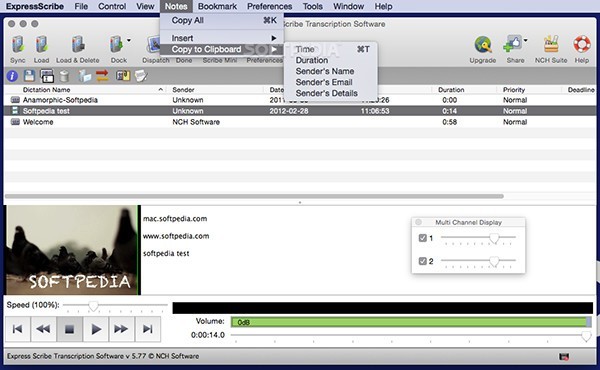This screenshot has height=370, width=600.
Task: Choose Sender's Email from submenu
Action: (331, 82)
